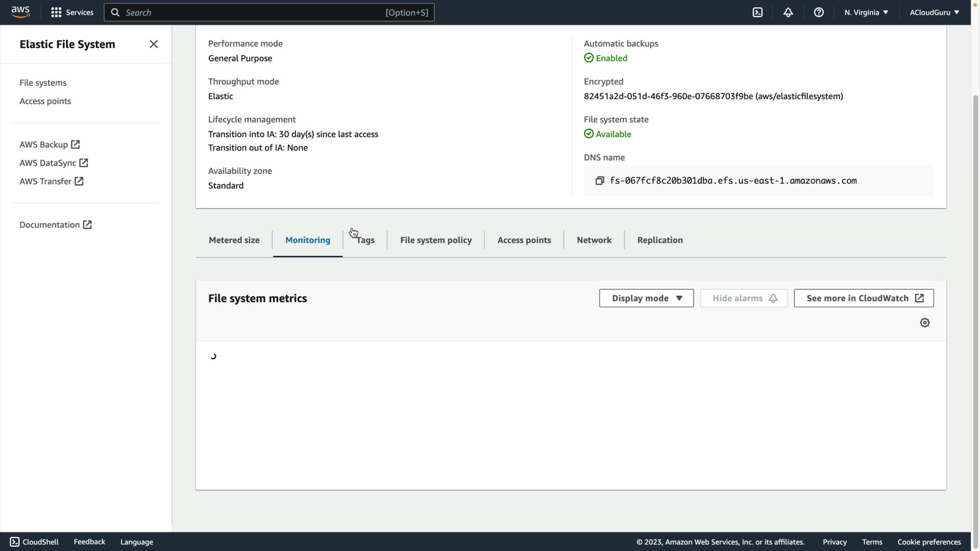Click the help question mark icon

[x=819, y=12]
